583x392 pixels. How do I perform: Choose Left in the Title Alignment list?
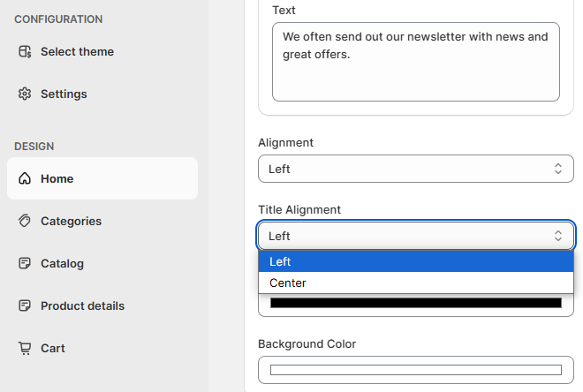pyautogui.click(x=416, y=261)
